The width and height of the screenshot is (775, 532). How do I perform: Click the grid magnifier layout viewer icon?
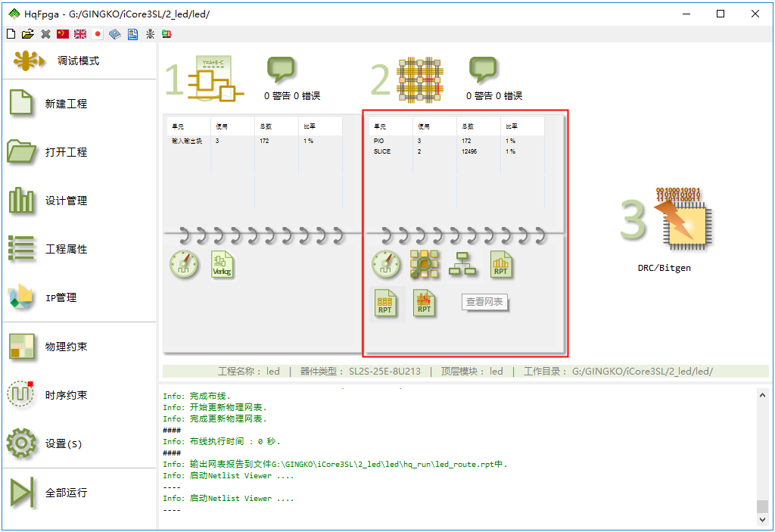point(425,263)
